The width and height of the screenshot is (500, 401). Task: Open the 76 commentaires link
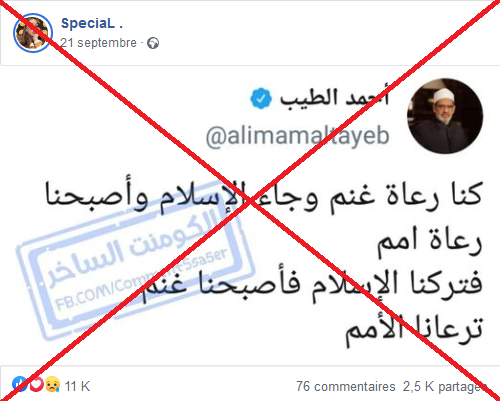coord(346,386)
